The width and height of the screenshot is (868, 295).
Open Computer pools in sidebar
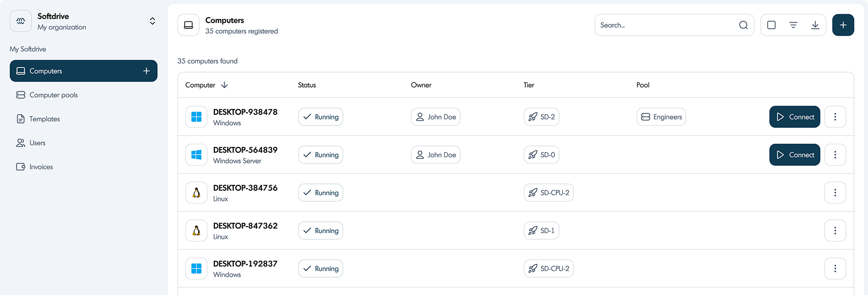[53, 95]
